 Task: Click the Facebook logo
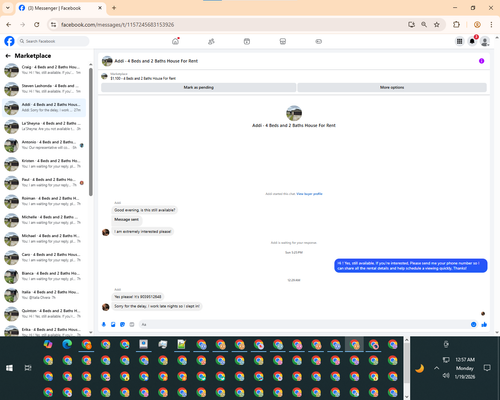(x=9, y=41)
